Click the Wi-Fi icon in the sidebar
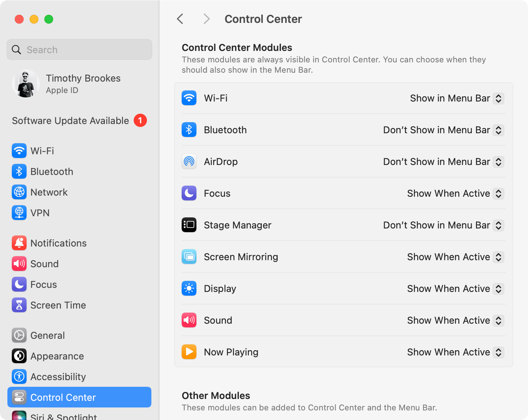This screenshot has height=420, width=528. pyautogui.click(x=19, y=151)
